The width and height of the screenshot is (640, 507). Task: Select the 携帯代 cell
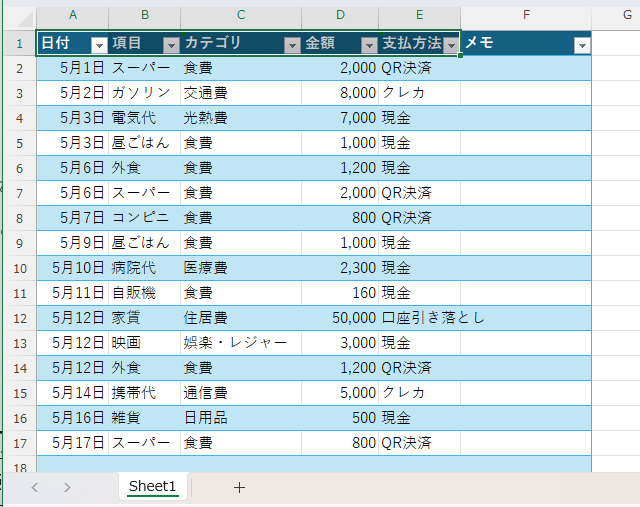tap(145, 393)
